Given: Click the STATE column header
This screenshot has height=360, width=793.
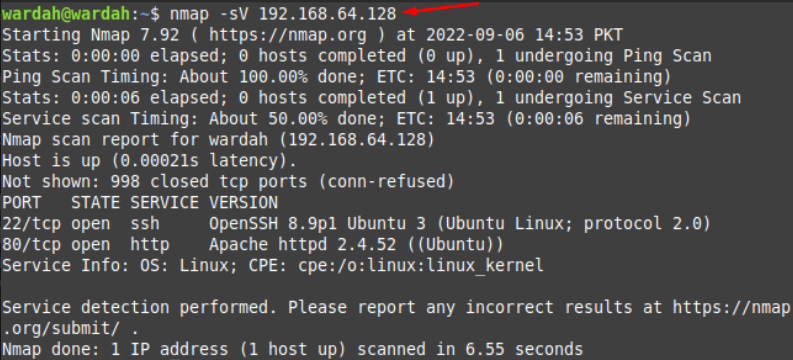Looking at the screenshot, I should pos(96,203).
